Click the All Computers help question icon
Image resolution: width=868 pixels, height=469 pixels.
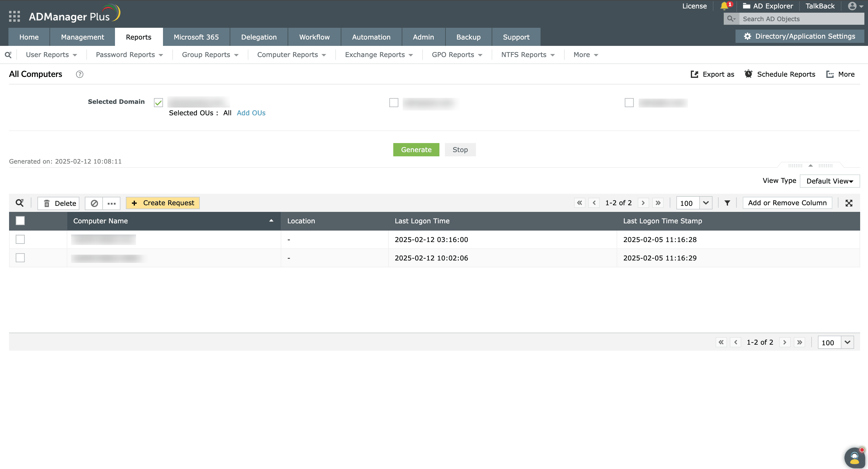click(79, 74)
